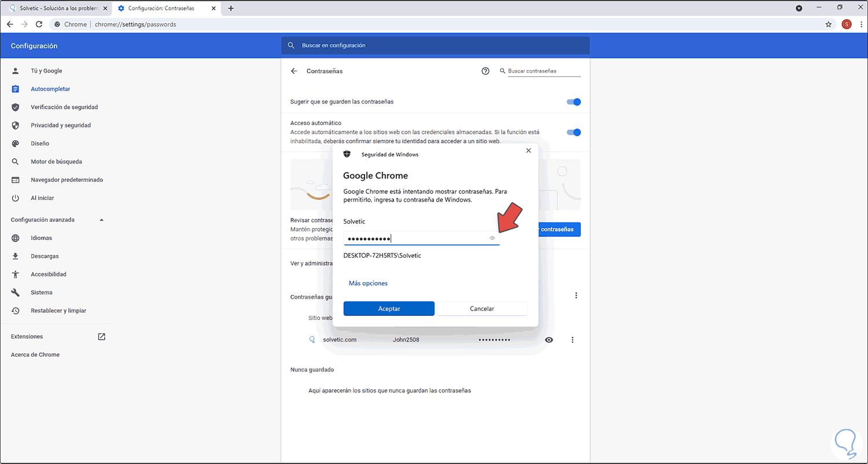Toggle the Acceso automático switch
868x464 pixels.
point(573,132)
